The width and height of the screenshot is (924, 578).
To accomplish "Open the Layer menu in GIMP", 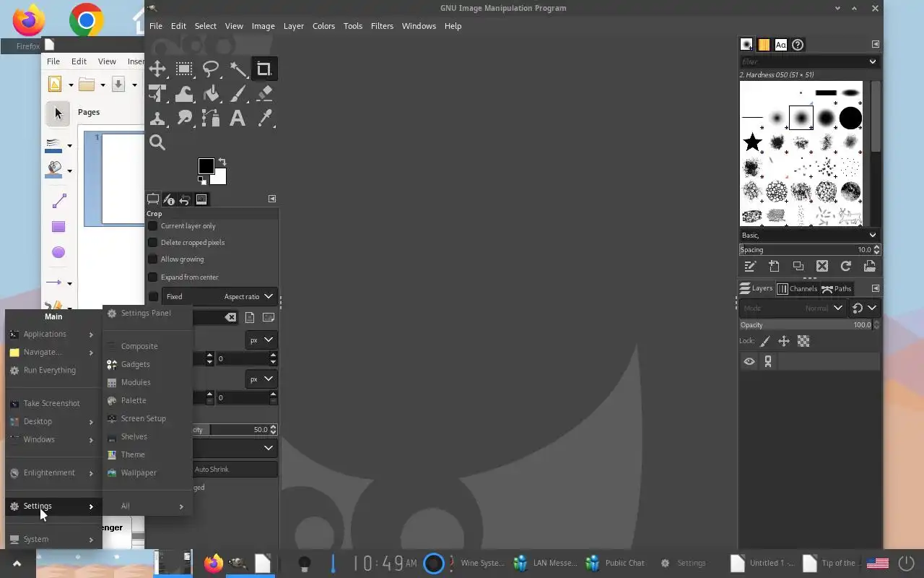I will pos(293,26).
